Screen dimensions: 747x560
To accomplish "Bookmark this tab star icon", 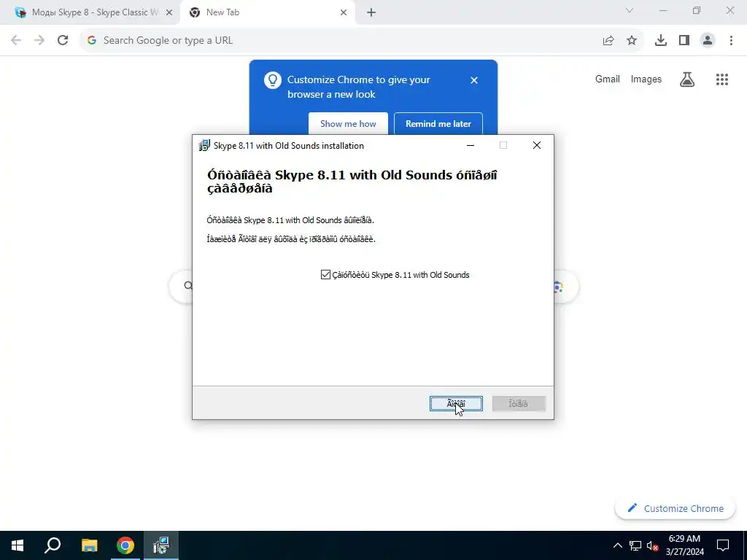I will tap(632, 41).
